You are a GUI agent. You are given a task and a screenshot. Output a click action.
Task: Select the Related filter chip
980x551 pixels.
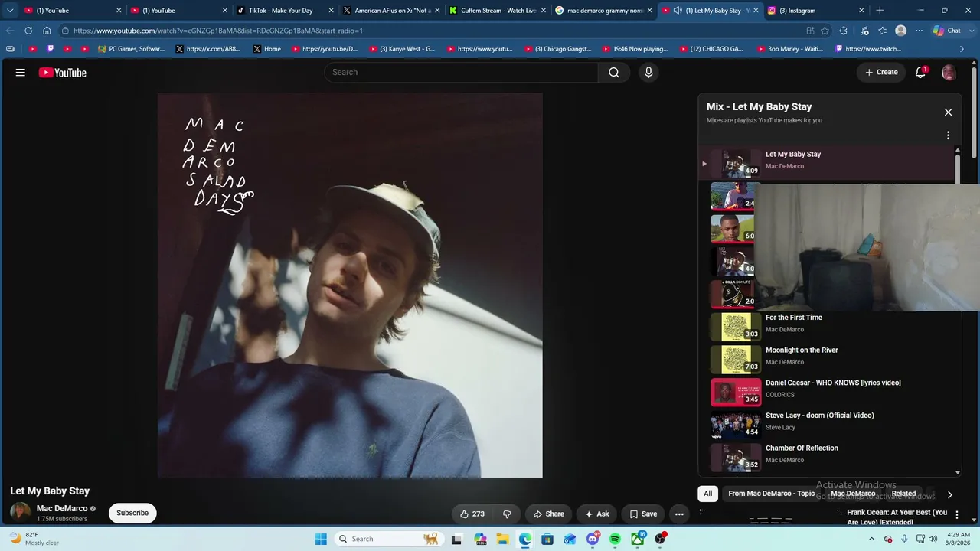pyautogui.click(x=903, y=494)
